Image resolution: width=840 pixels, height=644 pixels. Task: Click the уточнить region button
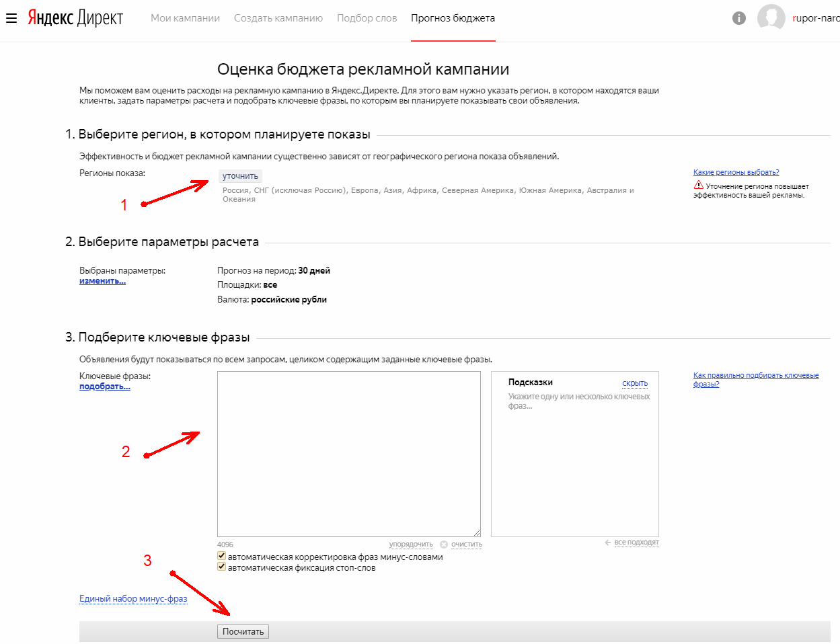[240, 176]
